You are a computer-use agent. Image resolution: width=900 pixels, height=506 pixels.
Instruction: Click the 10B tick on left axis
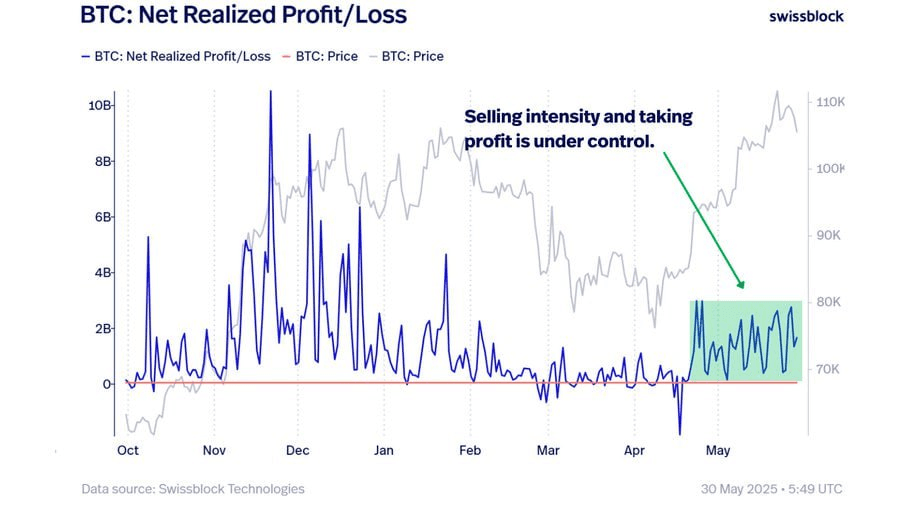[x=99, y=106]
